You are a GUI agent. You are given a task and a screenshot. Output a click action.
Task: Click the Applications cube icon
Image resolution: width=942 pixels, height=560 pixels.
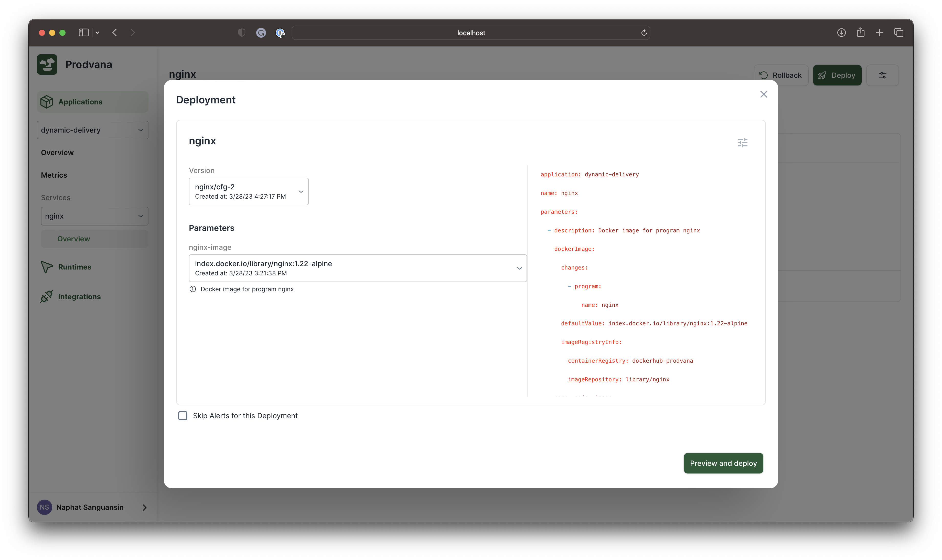coord(47,102)
